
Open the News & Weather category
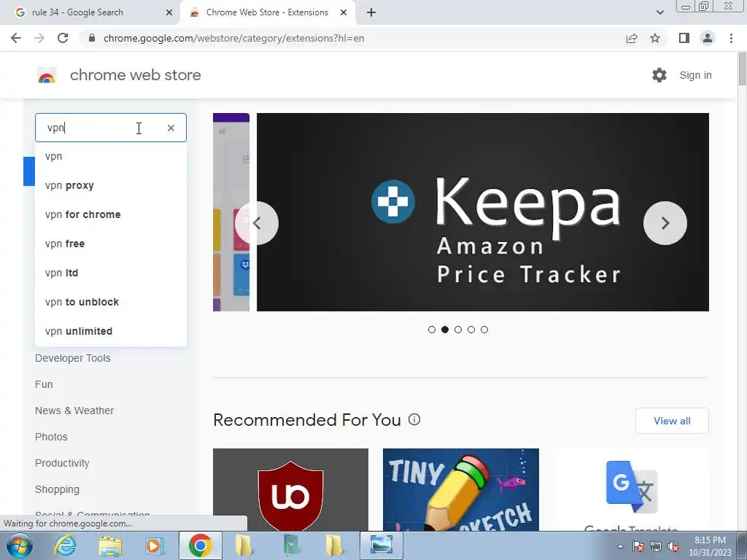pyautogui.click(x=74, y=411)
